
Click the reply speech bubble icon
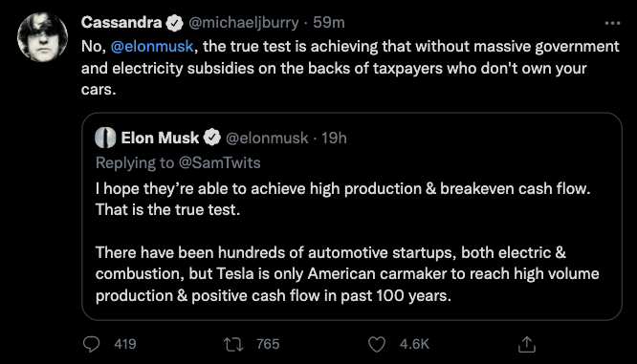coord(91,344)
